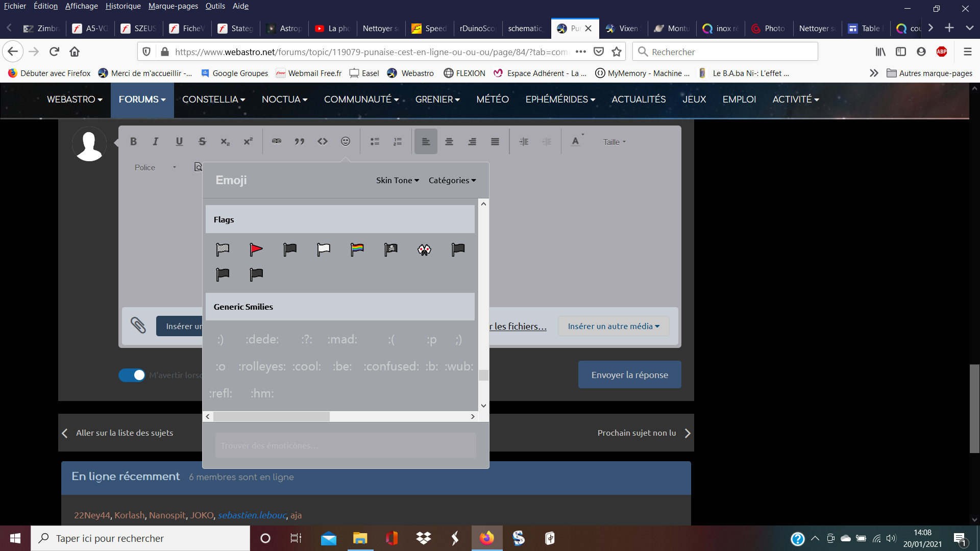Image resolution: width=980 pixels, height=551 pixels.
Task: Pick the red triangular flag emoji
Action: [x=256, y=249]
